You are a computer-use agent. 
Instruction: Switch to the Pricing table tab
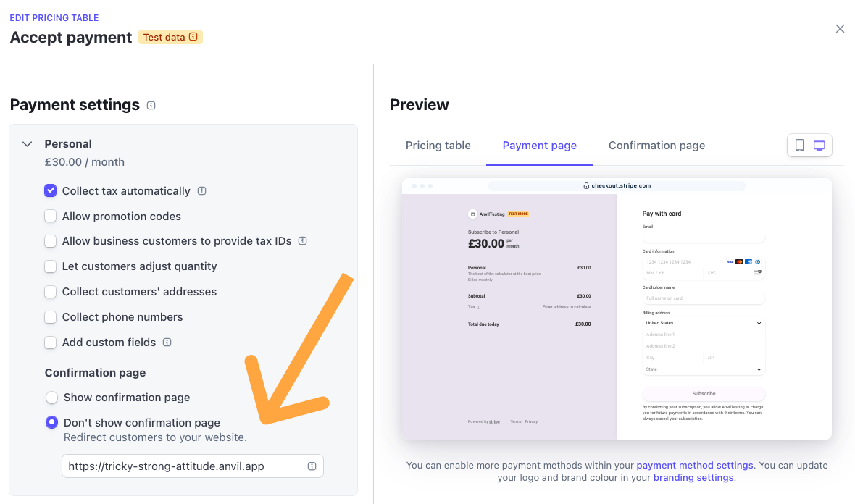pyautogui.click(x=438, y=146)
